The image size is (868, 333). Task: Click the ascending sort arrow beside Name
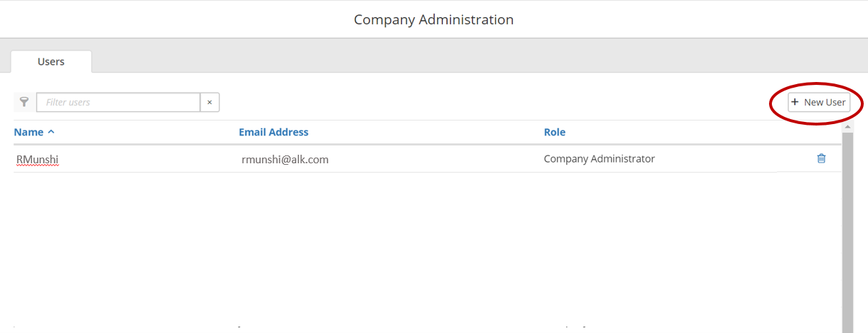[x=51, y=132]
